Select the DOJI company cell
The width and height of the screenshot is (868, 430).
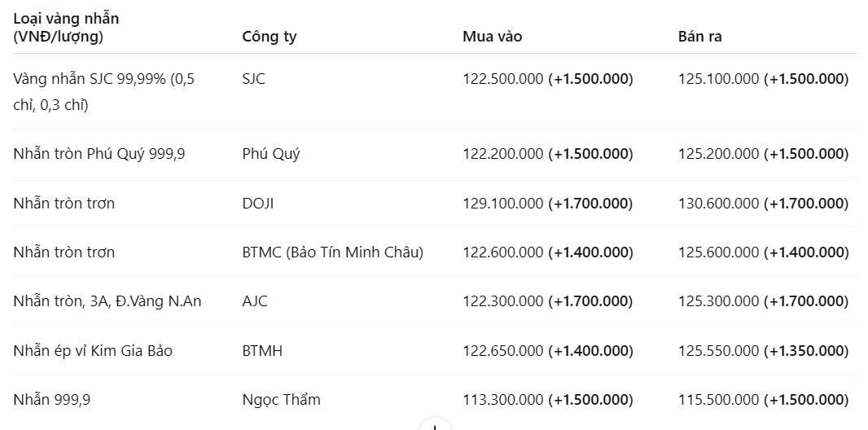(x=257, y=204)
